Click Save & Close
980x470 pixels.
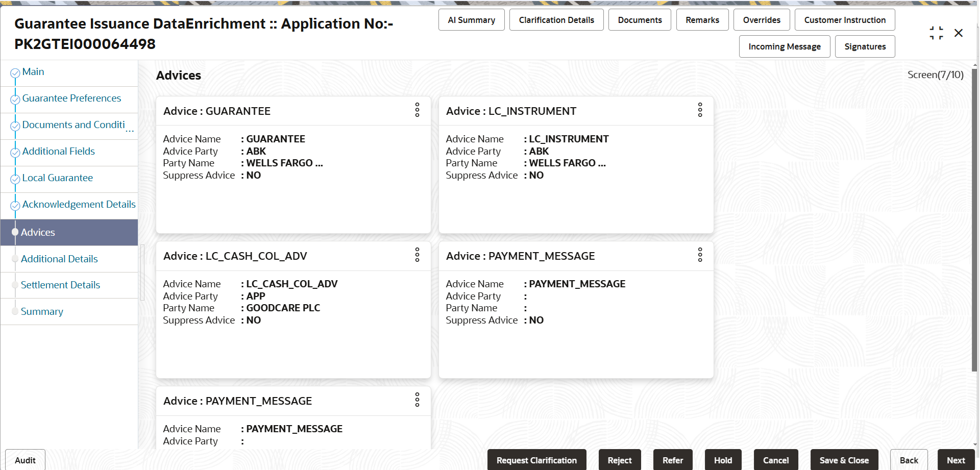(844, 460)
